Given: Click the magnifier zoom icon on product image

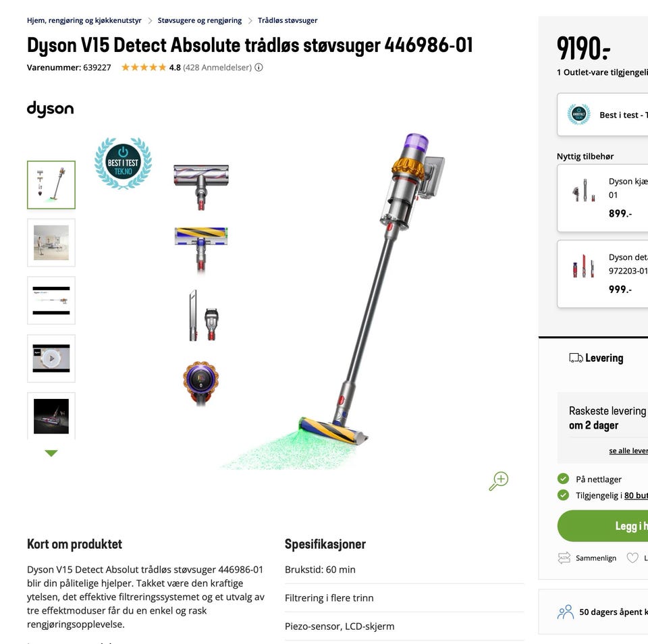Looking at the screenshot, I should pyautogui.click(x=499, y=481).
